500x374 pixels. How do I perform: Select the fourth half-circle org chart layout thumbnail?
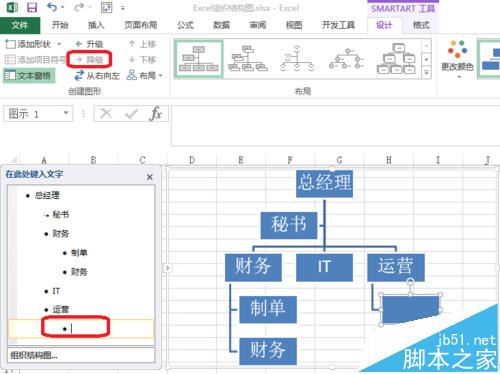(x=347, y=59)
